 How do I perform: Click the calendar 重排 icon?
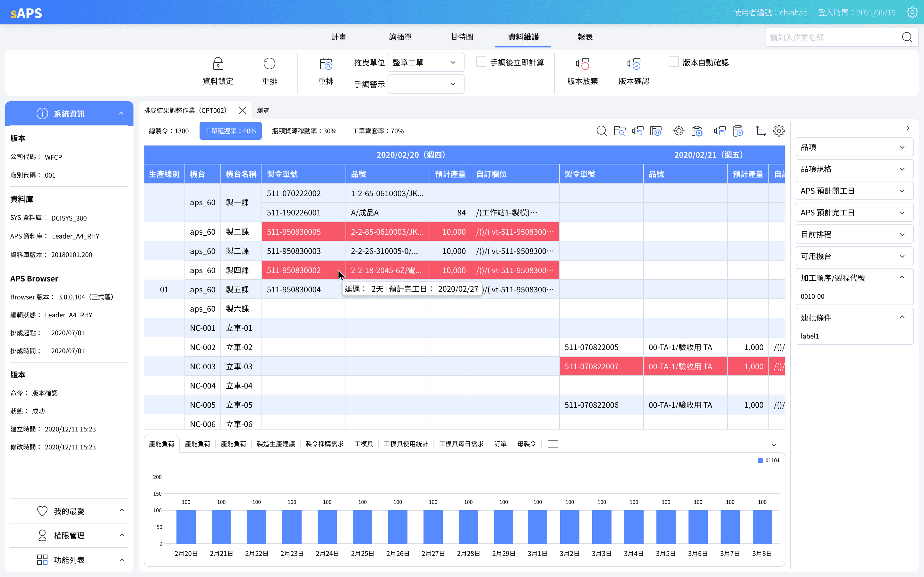click(x=326, y=64)
